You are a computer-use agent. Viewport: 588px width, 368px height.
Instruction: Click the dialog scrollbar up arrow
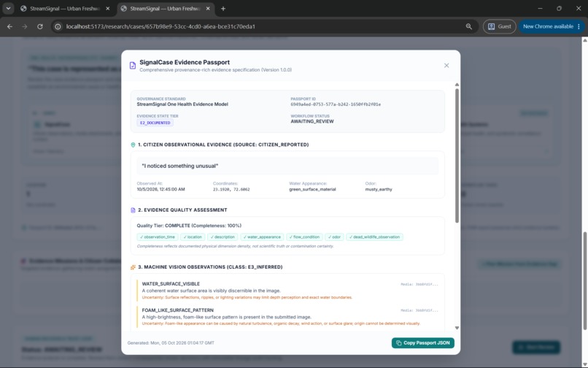point(457,85)
